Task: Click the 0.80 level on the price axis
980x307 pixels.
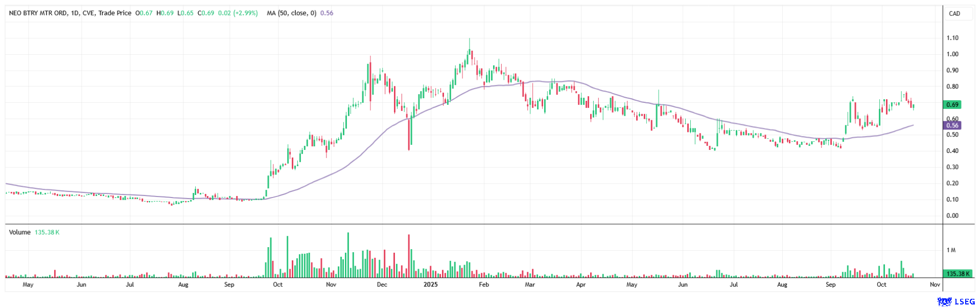Action: 952,86
